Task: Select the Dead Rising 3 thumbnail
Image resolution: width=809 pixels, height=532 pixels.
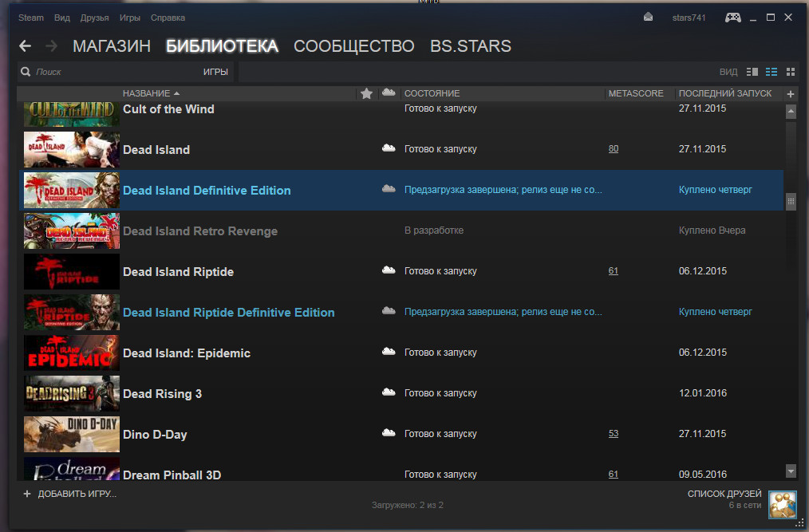Action: (x=71, y=393)
